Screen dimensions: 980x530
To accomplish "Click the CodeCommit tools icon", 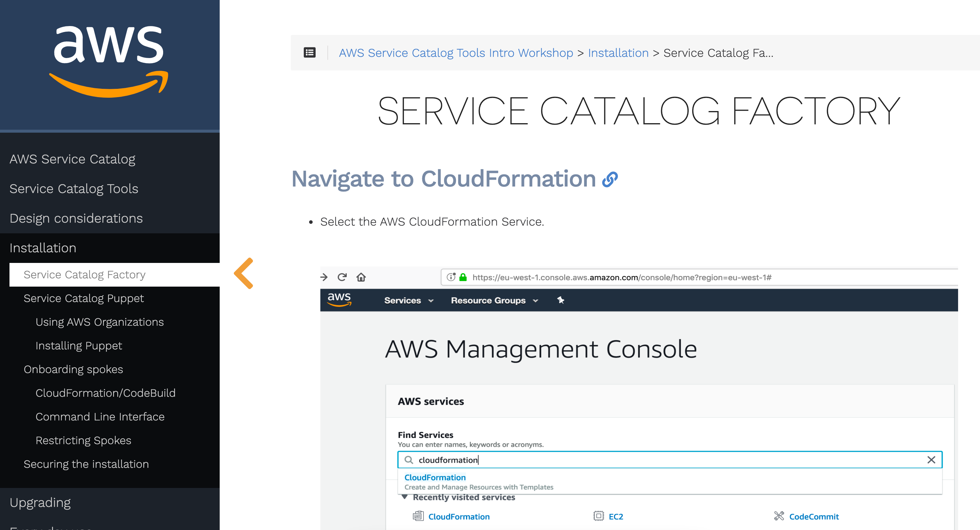I will [x=779, y=516].
